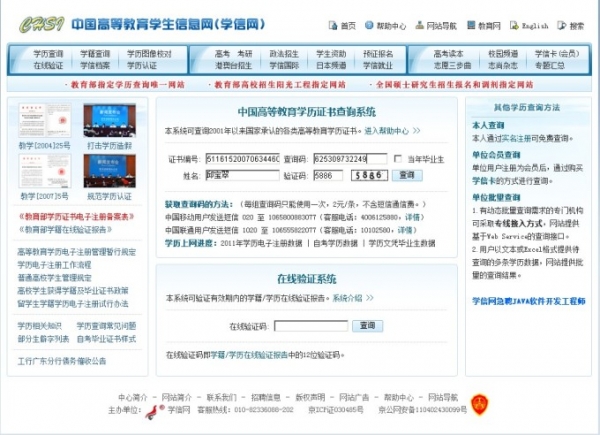Open 日本频道 in the navigation bar

[x=331, y=65]
